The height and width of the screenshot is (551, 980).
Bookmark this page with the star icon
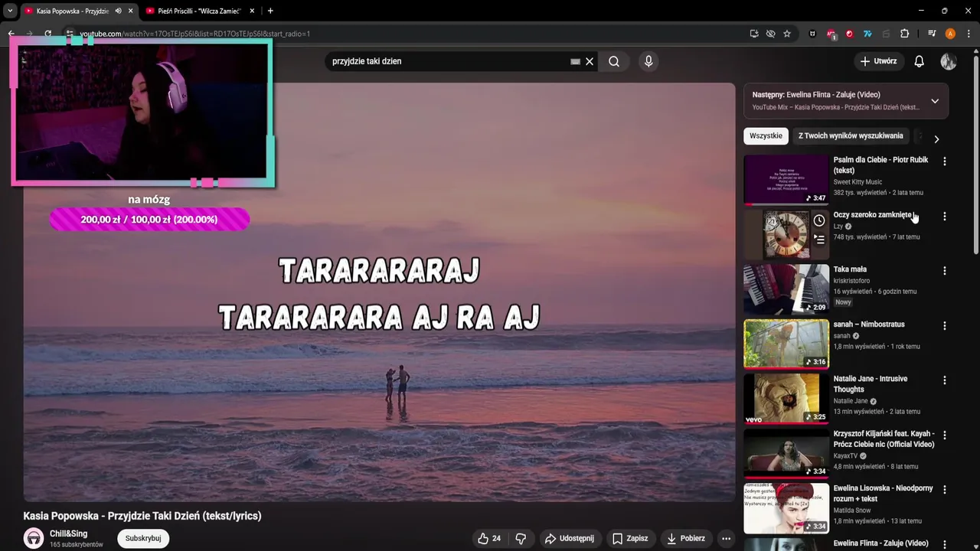(x=787, y=34)
